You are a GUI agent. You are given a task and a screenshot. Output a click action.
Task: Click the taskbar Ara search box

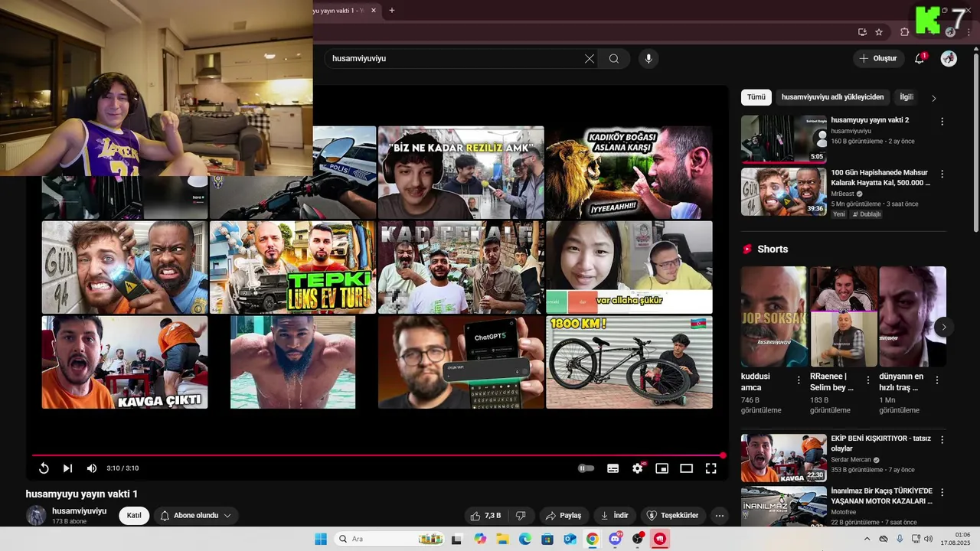[391, 540]
